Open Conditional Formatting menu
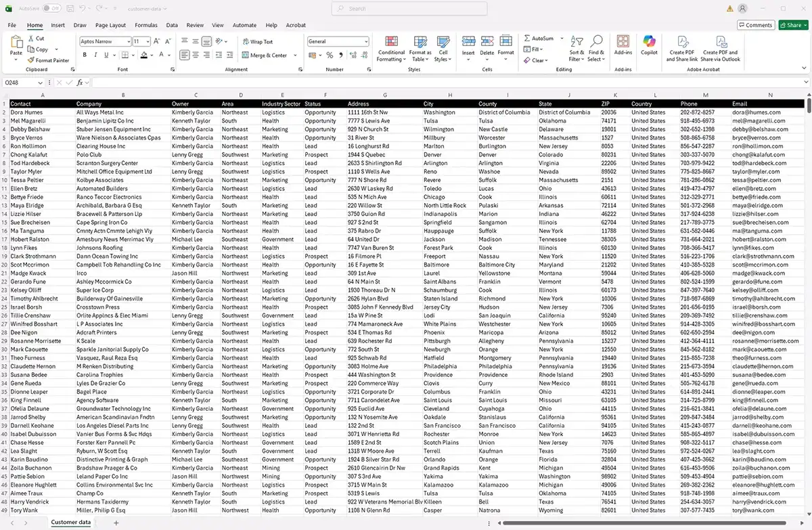The image size is (812, 530). tap(391, 49)
